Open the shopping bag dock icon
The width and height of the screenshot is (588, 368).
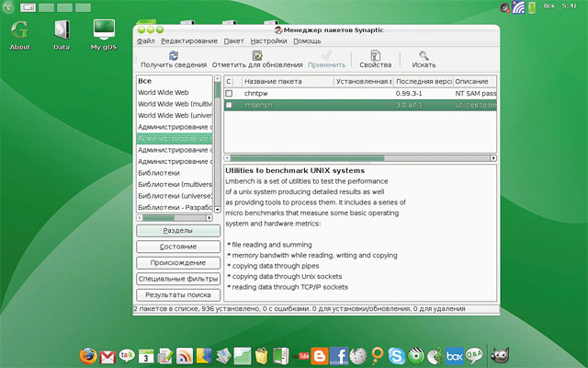pos(261,356)
